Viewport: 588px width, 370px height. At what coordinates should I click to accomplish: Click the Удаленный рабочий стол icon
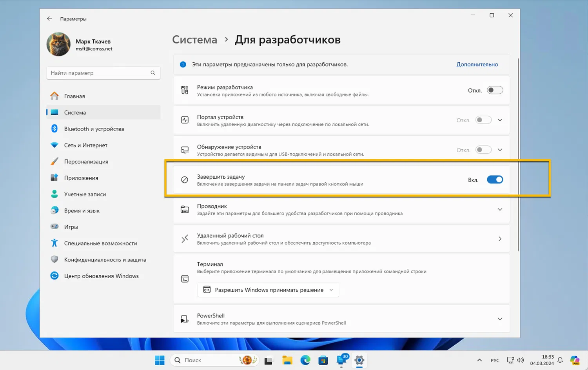click(185, 239)
